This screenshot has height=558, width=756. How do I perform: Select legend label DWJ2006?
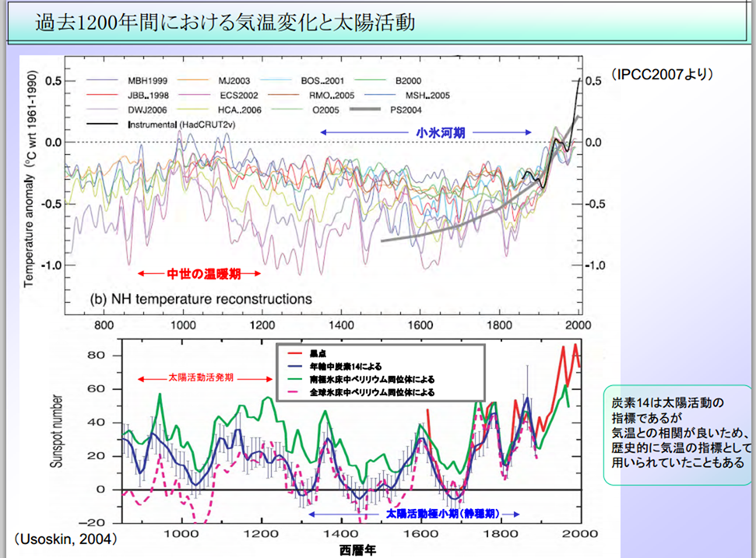click(147, 110)
